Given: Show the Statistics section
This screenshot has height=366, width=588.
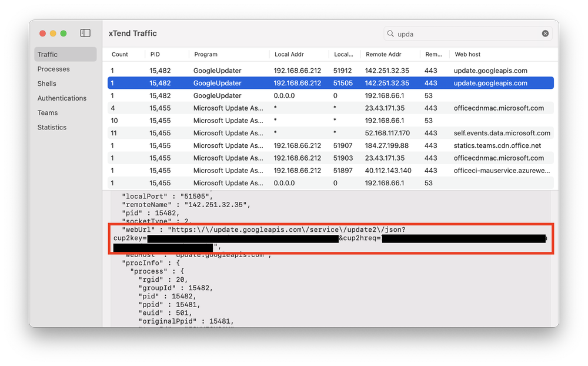Looking at the screenshot, I should click(52, 127).
